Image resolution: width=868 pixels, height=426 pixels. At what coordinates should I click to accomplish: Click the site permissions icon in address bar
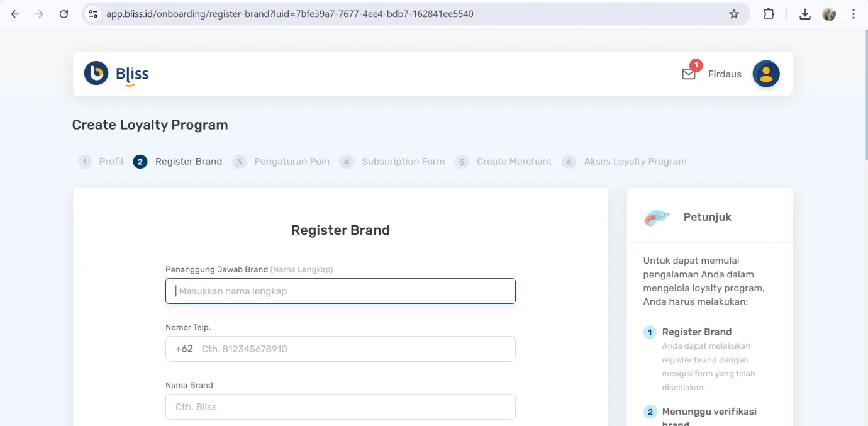pyautogui.click(x=92, y=13)
